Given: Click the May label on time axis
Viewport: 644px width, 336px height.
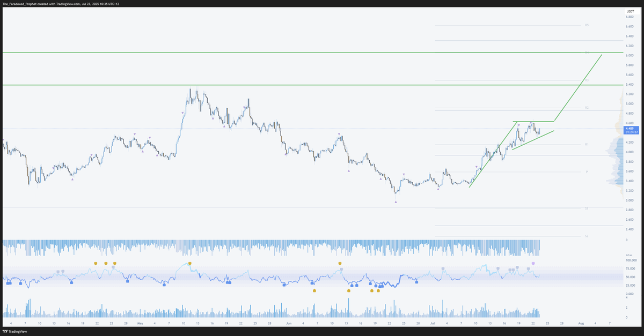Looking at the screenshot, I should [140, 324].
